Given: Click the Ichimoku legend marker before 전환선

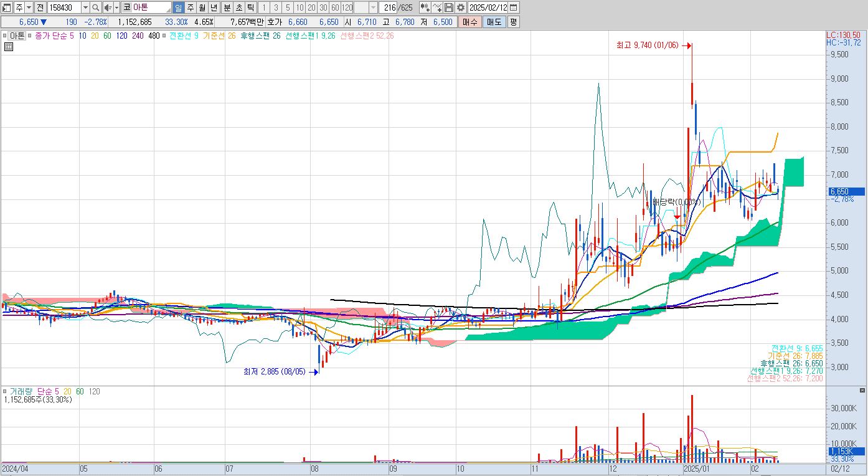Looking at the screenshot, I should click(165, 36).
